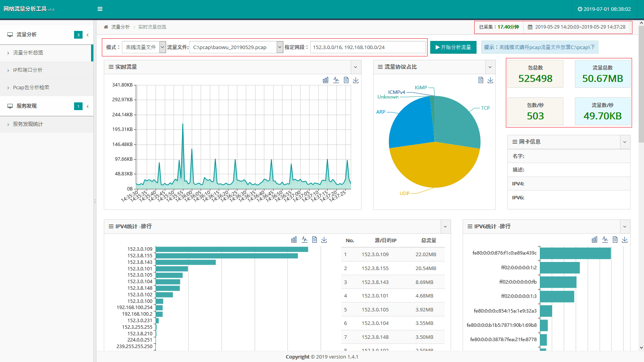This screenshot has height=362, width=644.
Task: Show data view of IPV4 ranking chart
Action: point(314,240)
